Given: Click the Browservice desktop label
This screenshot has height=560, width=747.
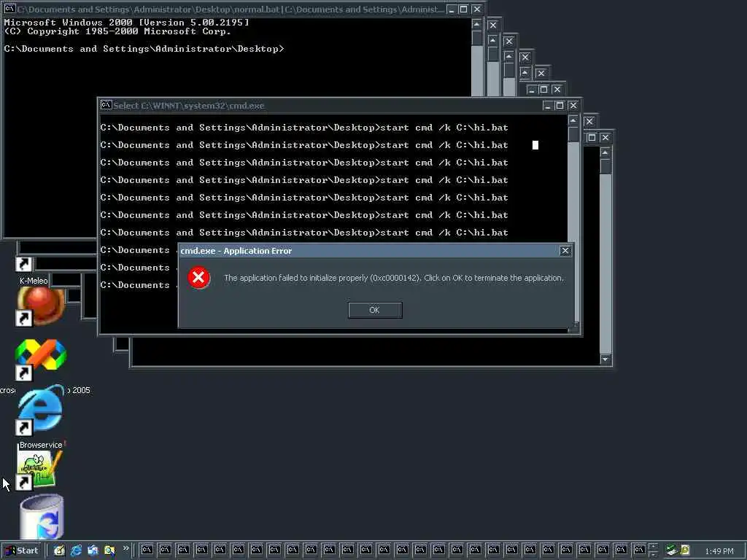Looking at the screenshot, I should 41,445.
